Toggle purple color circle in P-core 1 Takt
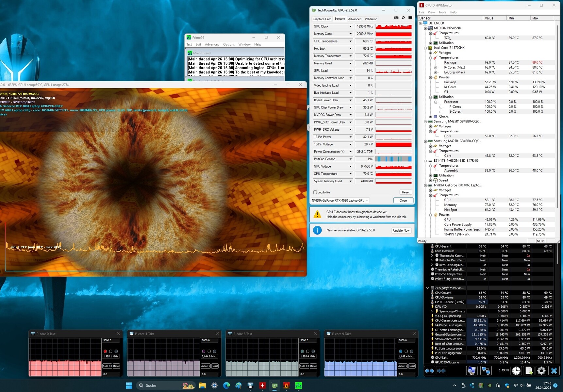Screen dimensions: 563x392 (204, 351)
